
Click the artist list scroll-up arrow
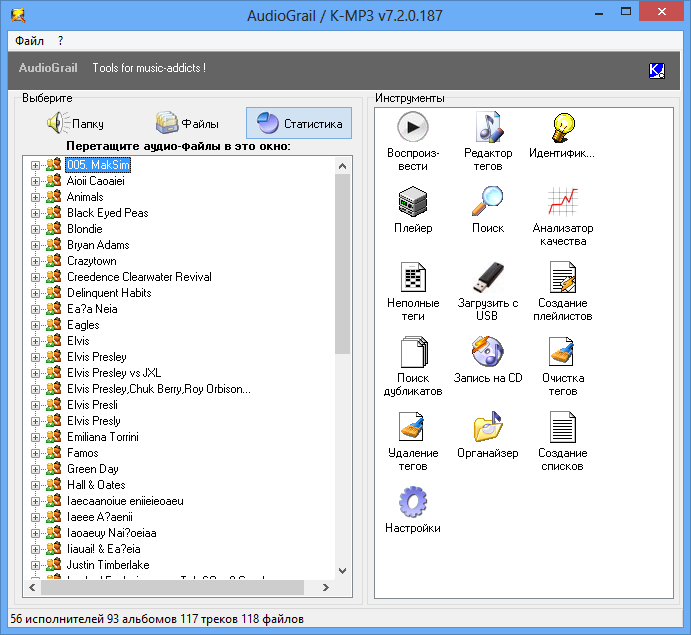342,166
